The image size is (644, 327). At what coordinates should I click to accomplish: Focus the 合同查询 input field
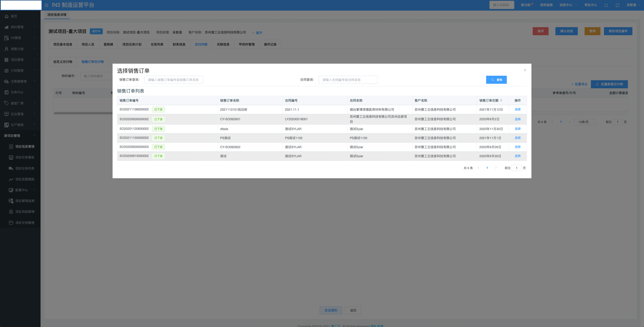click(x=348, y=80)
